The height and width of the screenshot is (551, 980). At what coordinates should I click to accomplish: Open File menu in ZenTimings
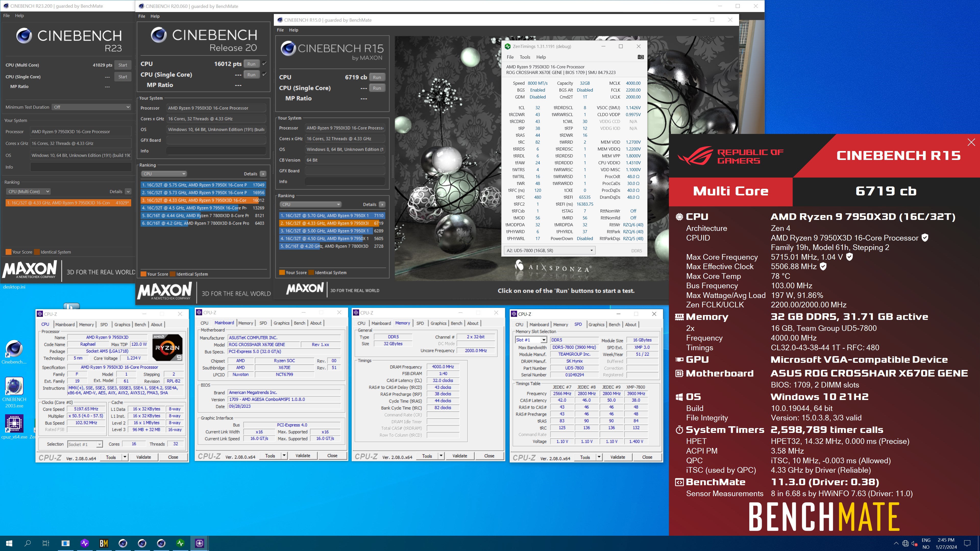pyautogui.click(x=510, y=57)
